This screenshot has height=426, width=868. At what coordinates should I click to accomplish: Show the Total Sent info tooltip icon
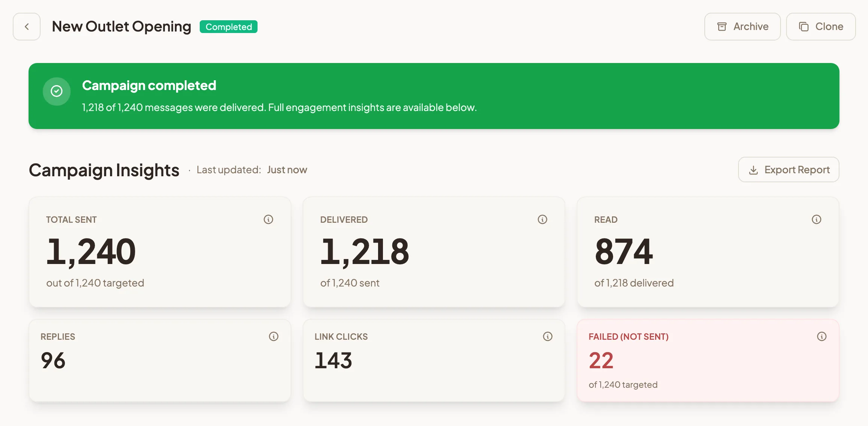[268, 219]
